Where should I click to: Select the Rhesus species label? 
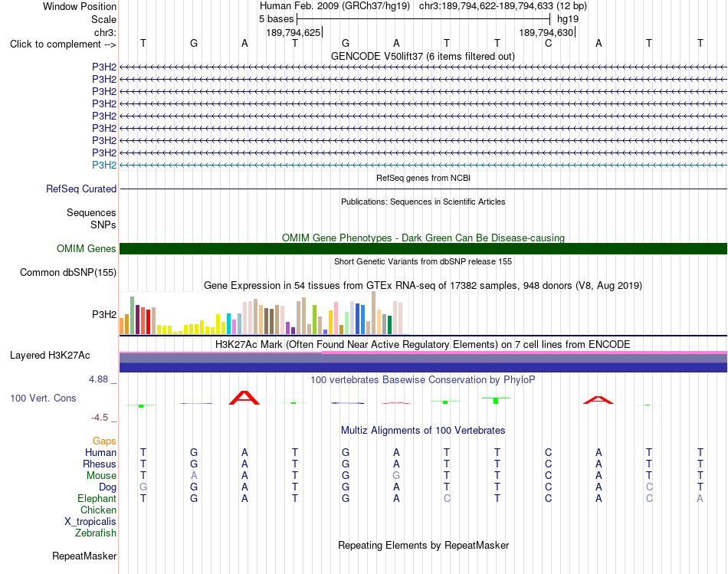coord(100,464)
